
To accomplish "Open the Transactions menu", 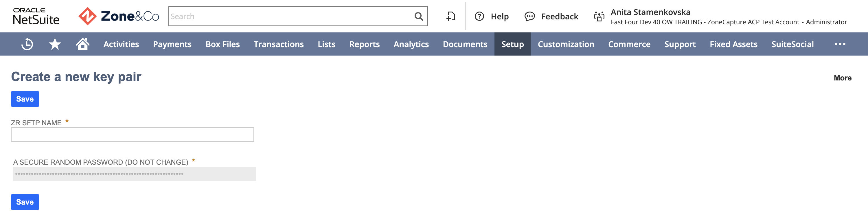I will [x=279, y=44].
